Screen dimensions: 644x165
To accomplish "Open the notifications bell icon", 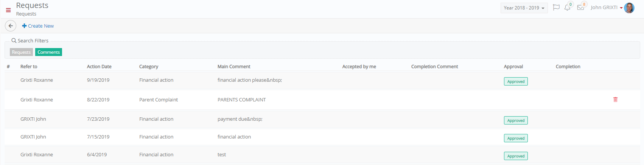I will coord(567,8).
